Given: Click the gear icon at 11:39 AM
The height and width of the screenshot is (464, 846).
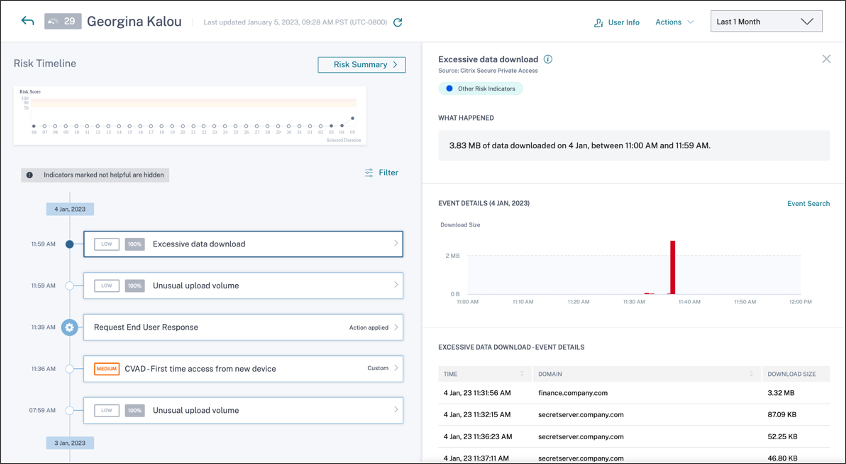Looking at the screenshot, I should point(69,327).
